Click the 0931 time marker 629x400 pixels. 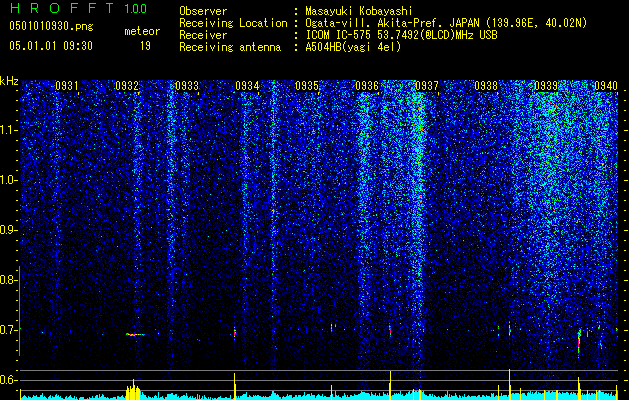coord(67,85)
